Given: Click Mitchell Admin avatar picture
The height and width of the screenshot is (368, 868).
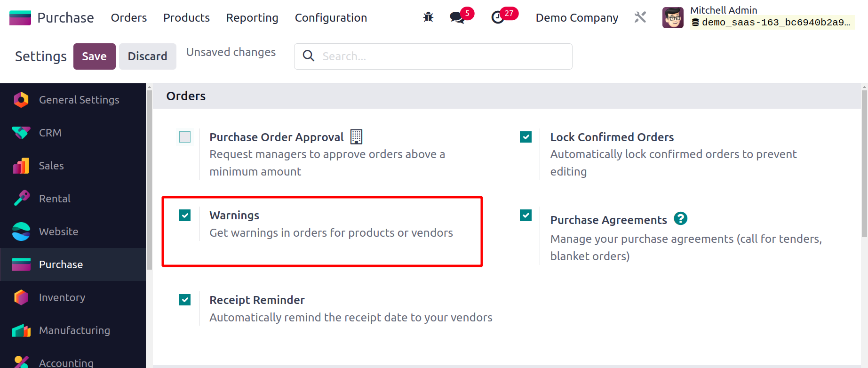Looking at the screenshot, I should click(x=673, y=18).
